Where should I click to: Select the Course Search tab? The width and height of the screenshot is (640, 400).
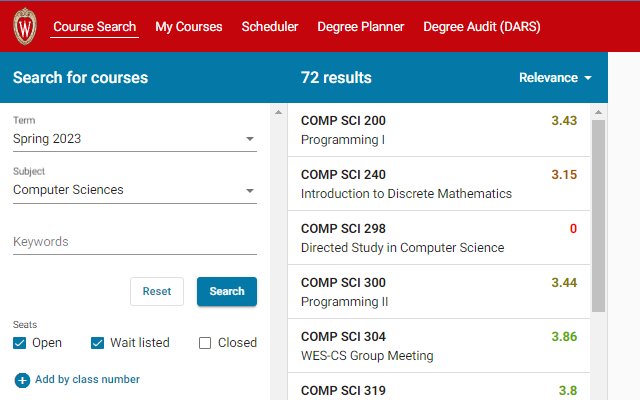(95, 27)
